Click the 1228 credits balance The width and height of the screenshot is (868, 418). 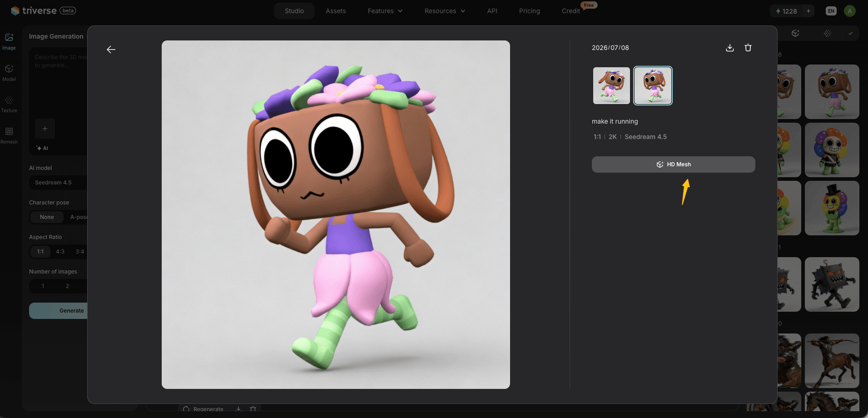point(786,11)
